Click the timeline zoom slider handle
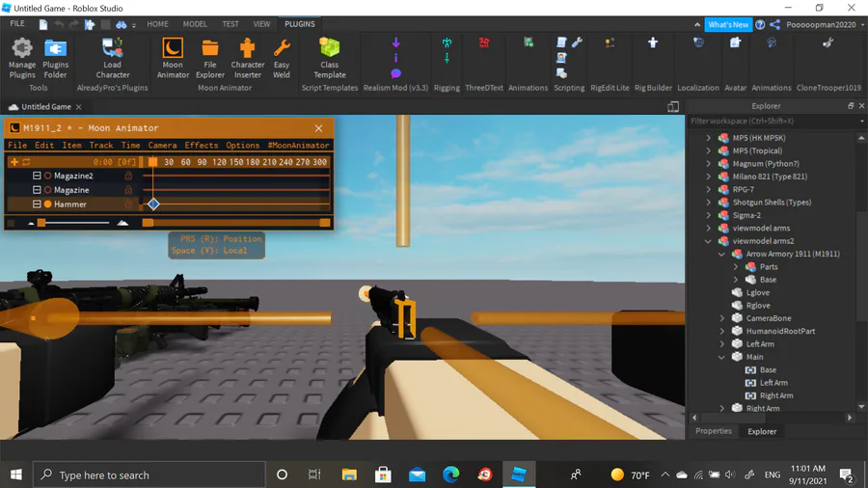The image size is (868, 488). (x=41, y=223)
